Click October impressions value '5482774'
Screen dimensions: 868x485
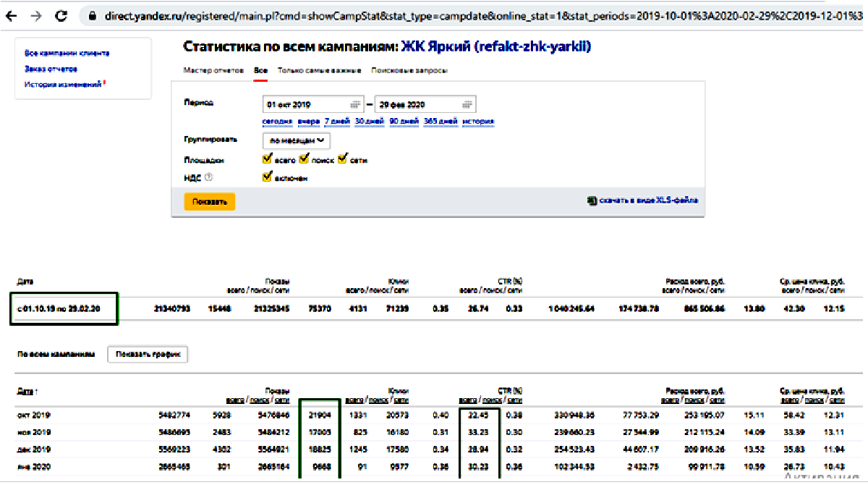[x=174, y=416]
